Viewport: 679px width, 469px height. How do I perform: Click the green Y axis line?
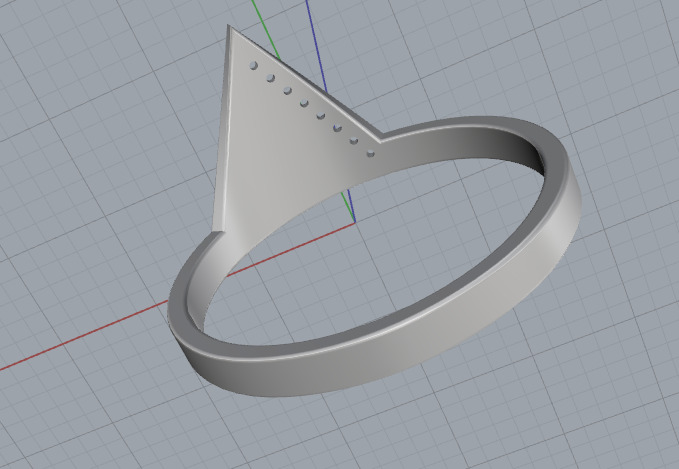(x=265, y=29)
